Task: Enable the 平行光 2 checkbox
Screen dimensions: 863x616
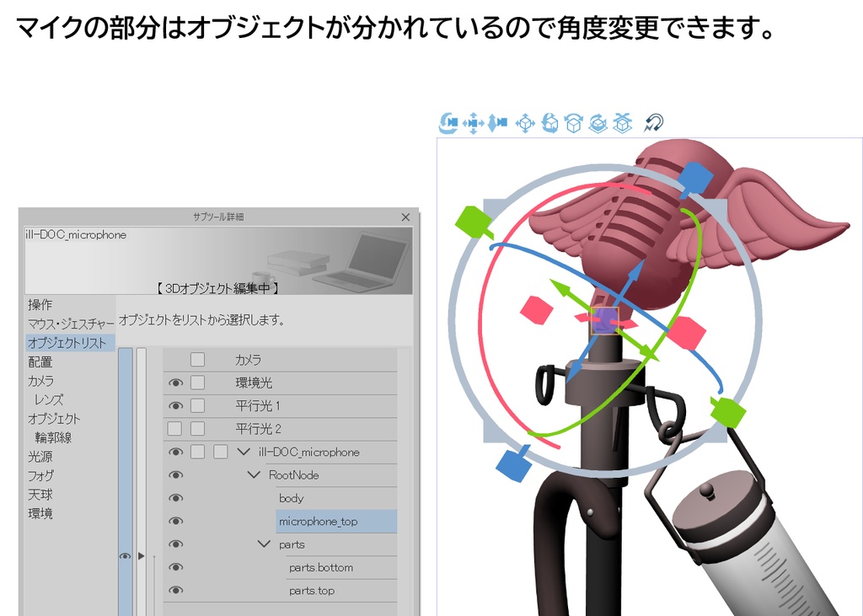Action: click(196, 428)
